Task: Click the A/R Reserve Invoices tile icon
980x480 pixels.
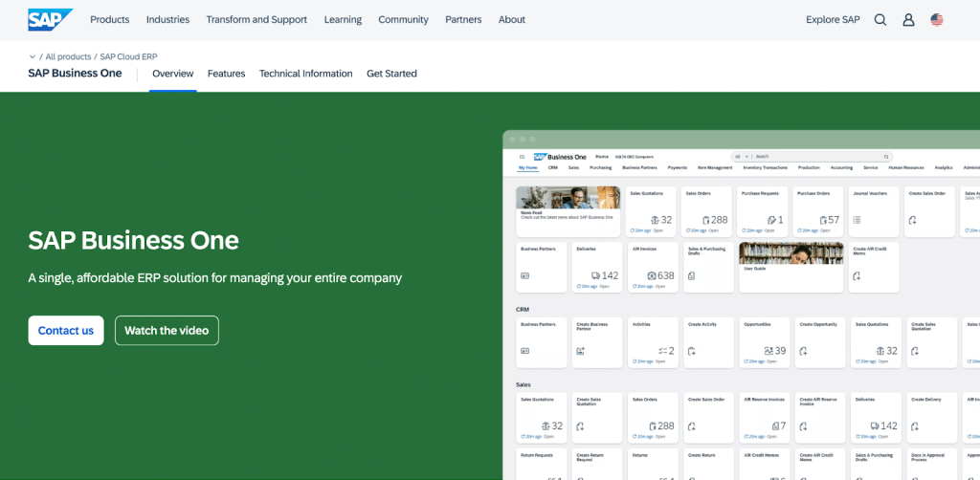Action: coord(775,425)
